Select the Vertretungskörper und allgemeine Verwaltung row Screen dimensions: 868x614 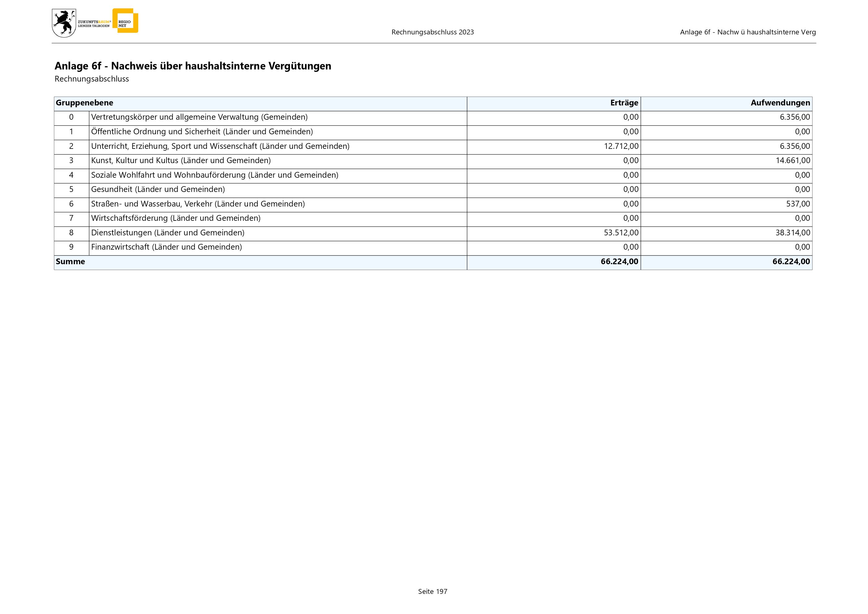click(x=199, y=117)
